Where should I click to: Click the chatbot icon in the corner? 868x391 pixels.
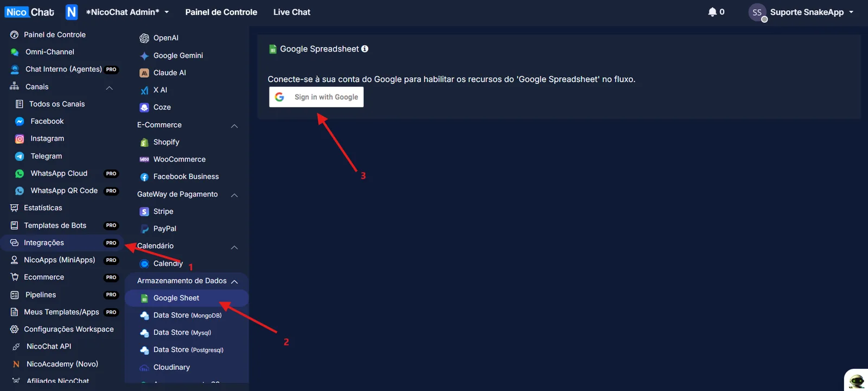(x=857, y=381)
